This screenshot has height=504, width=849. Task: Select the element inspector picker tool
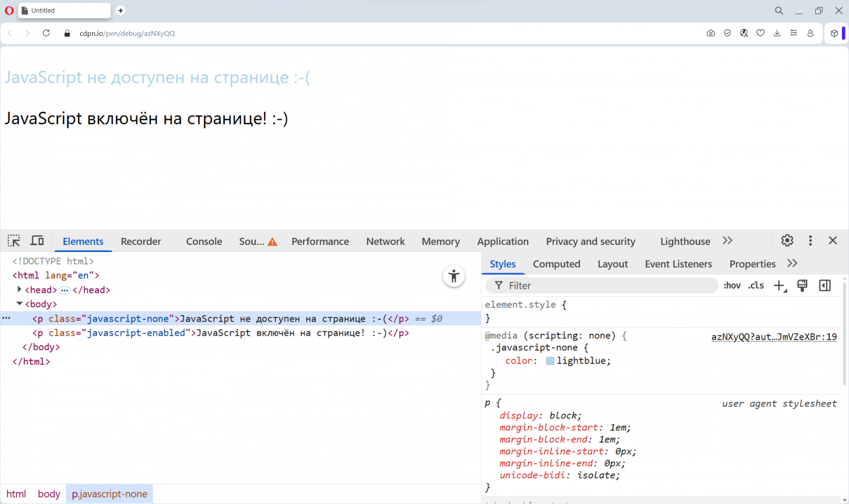pyautogui.click(x=14, y=240)
